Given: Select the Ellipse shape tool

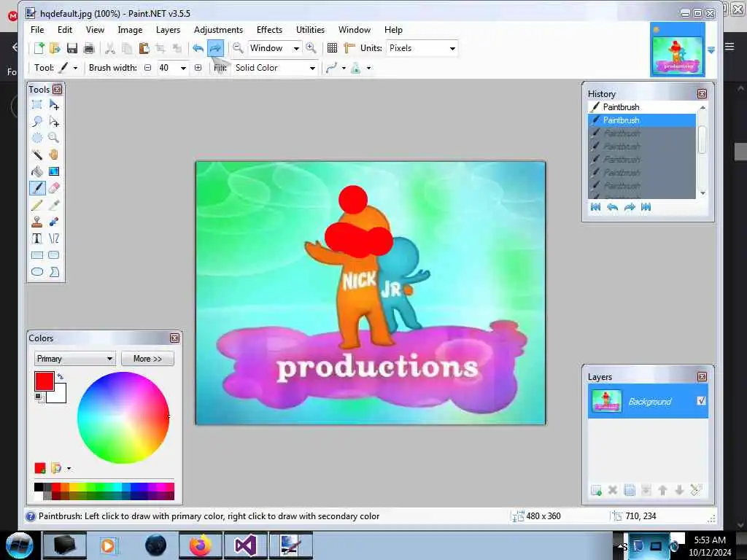Looking at the screenshot, I should pos(36,271).
